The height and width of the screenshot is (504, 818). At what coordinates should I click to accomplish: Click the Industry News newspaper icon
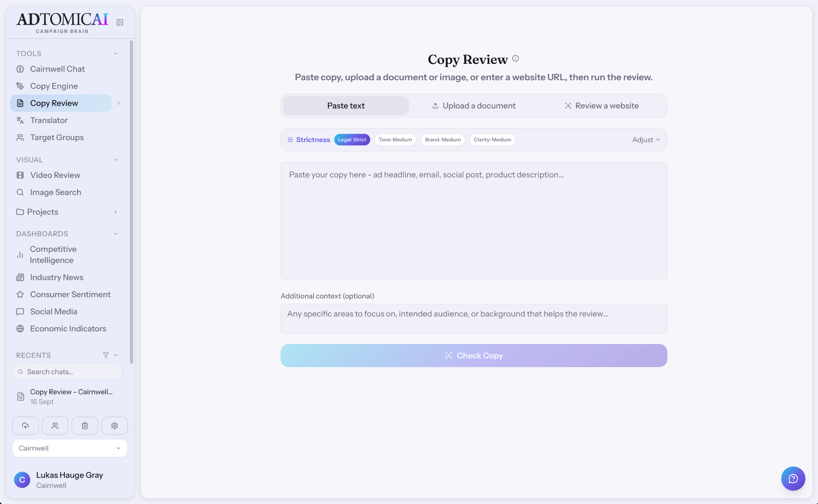click(x=20, y=277)
